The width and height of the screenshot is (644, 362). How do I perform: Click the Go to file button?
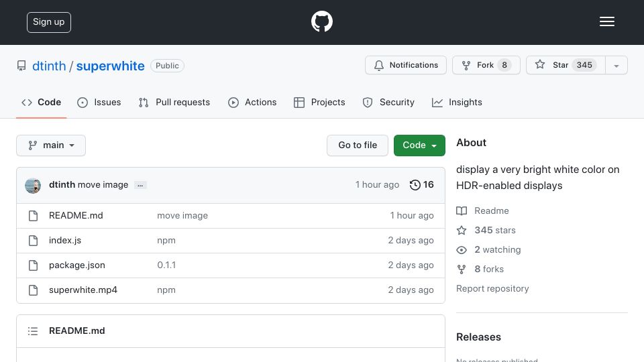pyautogui.click(x=358, y=145)
